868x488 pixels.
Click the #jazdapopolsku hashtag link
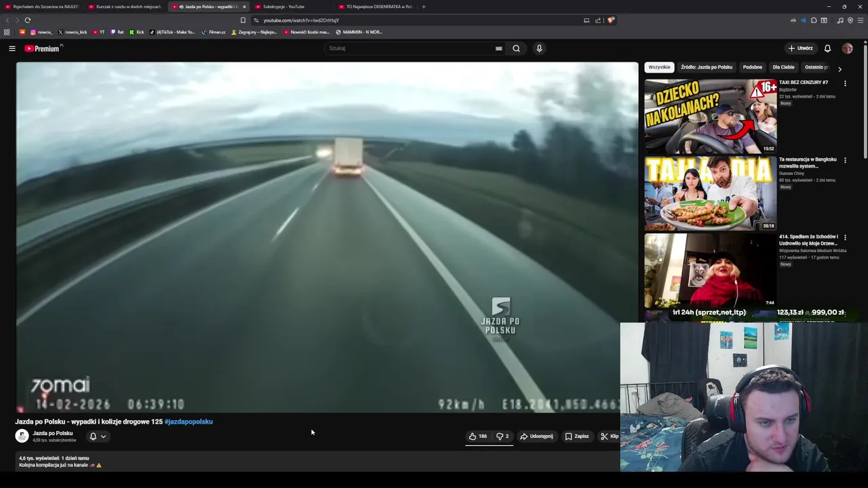189,422
